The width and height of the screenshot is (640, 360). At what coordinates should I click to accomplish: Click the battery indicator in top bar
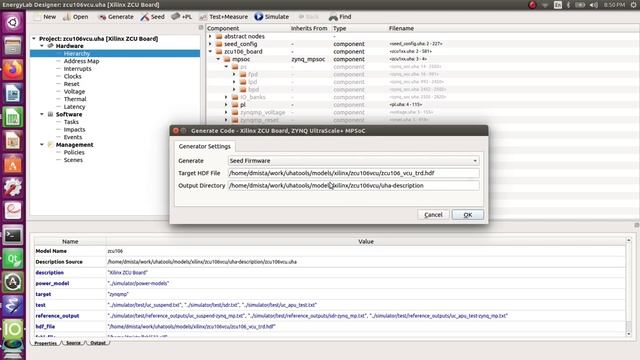pos(580,5)
